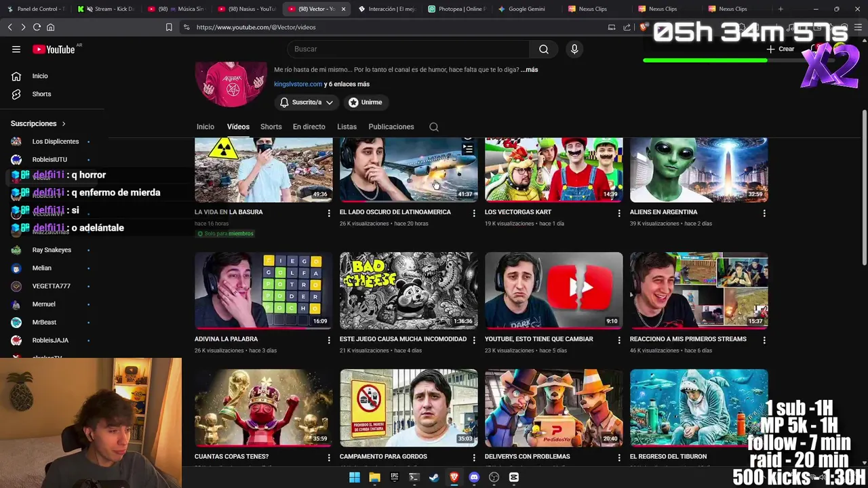Viewport: 868px width, 488px height.
Task: Open Discord from taskbar
Action: 474,477
